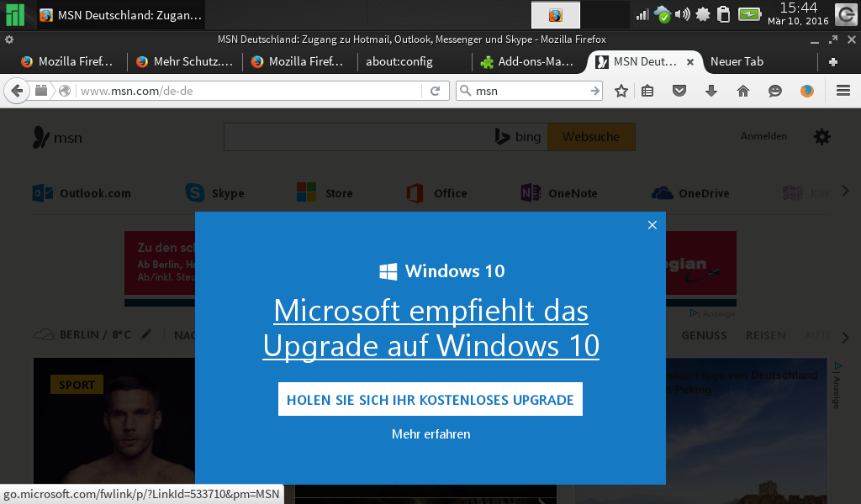
Task: Click in the Firefox URL address bar
Action: pyautogui.click(x=250, y=91)
